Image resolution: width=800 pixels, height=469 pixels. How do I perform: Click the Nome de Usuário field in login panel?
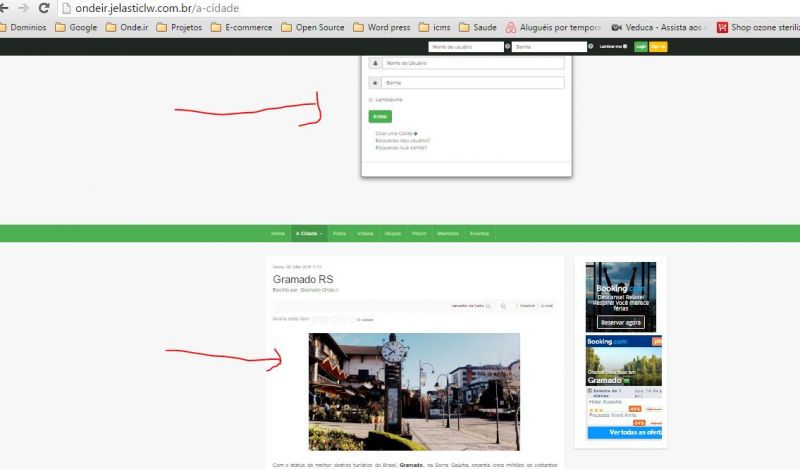pyautogui.click(x=473, y=63)
